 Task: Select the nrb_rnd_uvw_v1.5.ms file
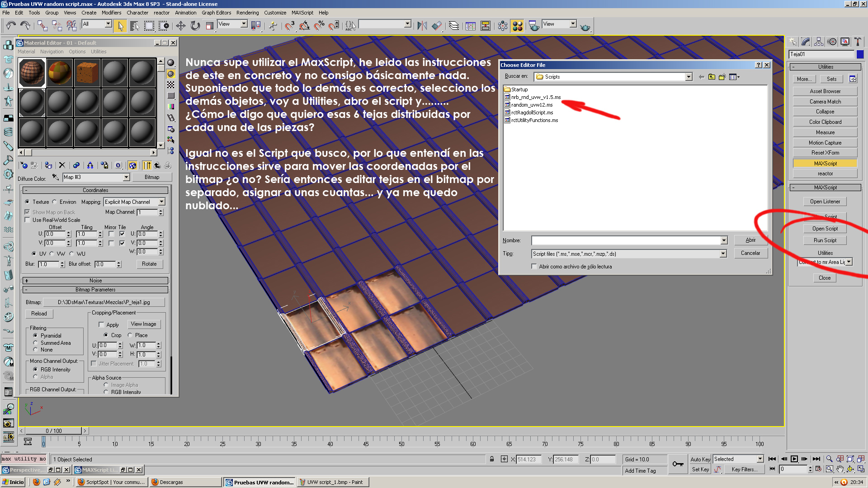535,97
